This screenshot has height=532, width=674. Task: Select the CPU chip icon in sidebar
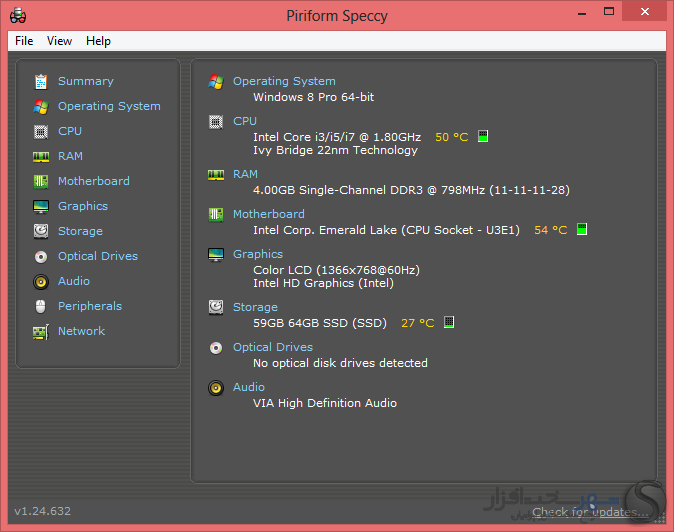click(41, 131)
